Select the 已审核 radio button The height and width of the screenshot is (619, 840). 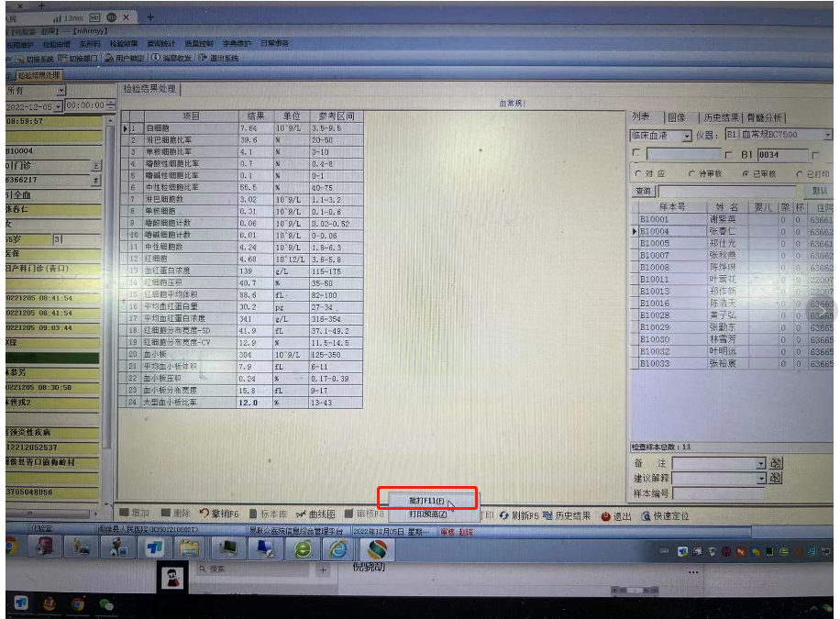point(746,173)
